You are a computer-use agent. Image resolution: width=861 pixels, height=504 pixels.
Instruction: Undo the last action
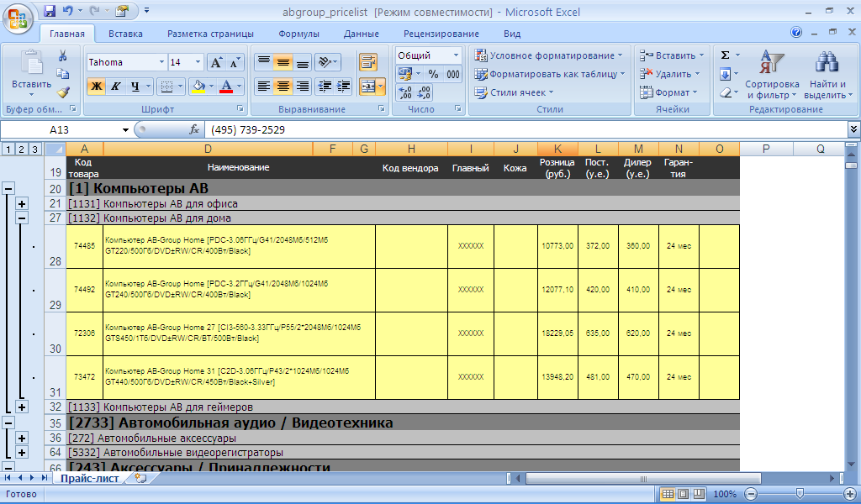pyautogui.click(x=67, y=11)
